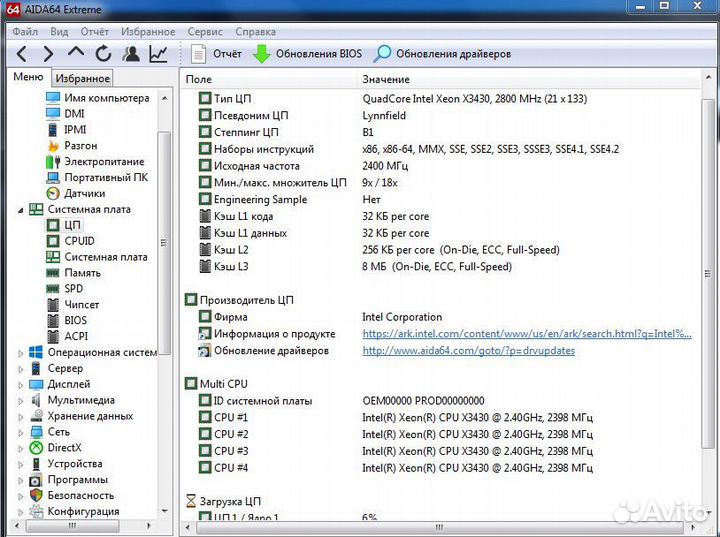Click sidebar tree scroll-down arrow
The width and height of the screenshot is (720, 537).
coord(164,511)
